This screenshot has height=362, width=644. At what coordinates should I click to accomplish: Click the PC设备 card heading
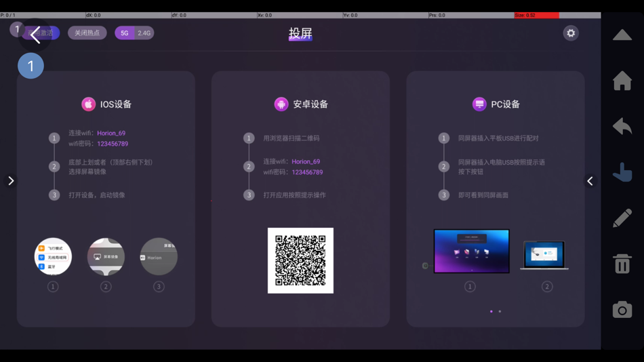tap(505, 104)
